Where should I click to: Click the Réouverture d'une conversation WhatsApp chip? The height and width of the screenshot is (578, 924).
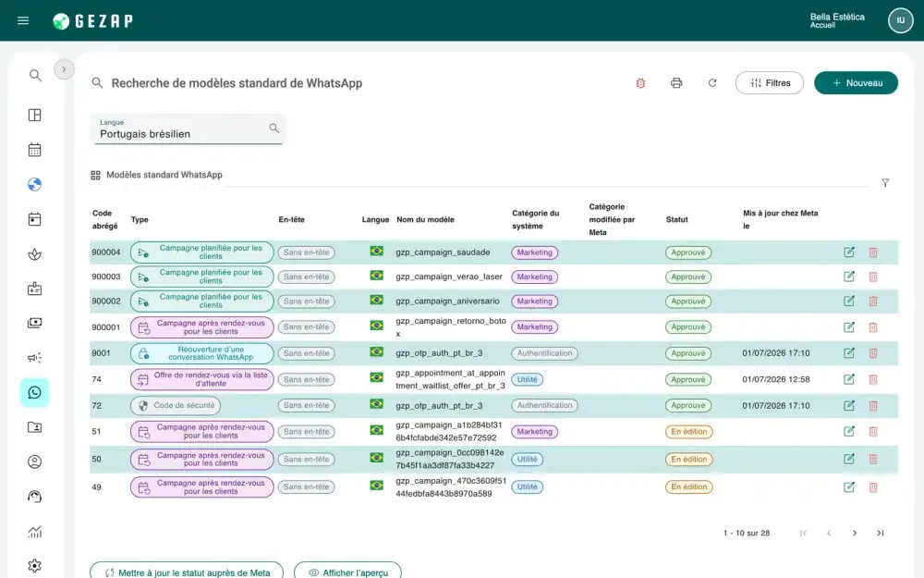coord(202,353)
